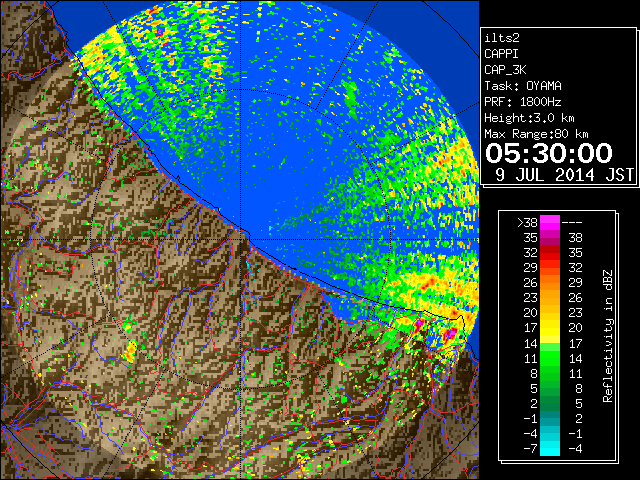This screenshot has width=640, height=480.
Task: Click the magenta swatch atop the color bar
Action: [x=550, y=222]
